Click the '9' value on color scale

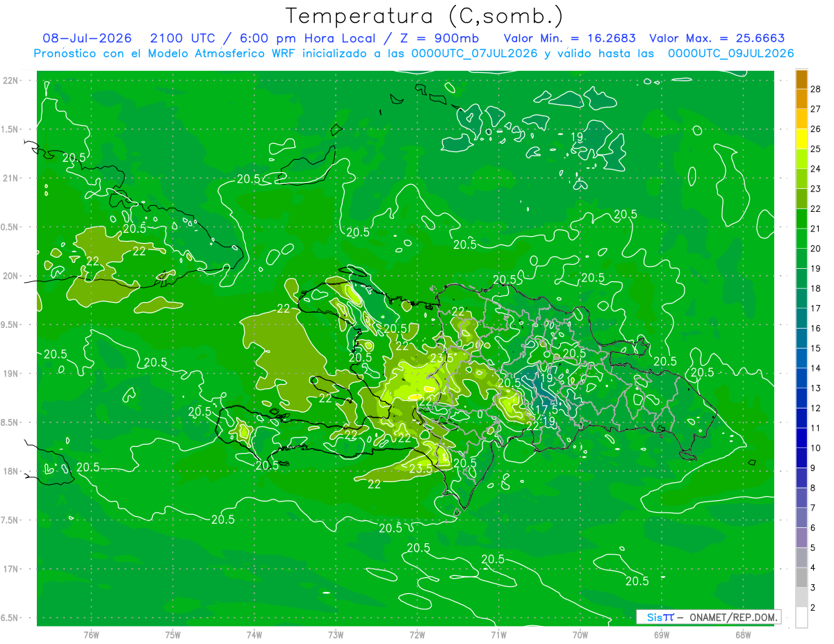[x=813, y=468]
